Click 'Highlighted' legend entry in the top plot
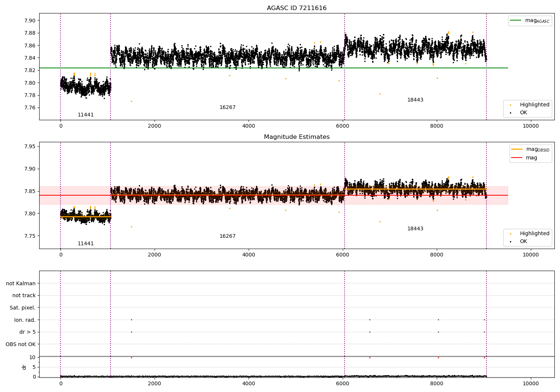The height and width of the screenshot is (392, 560). point(535,105)
